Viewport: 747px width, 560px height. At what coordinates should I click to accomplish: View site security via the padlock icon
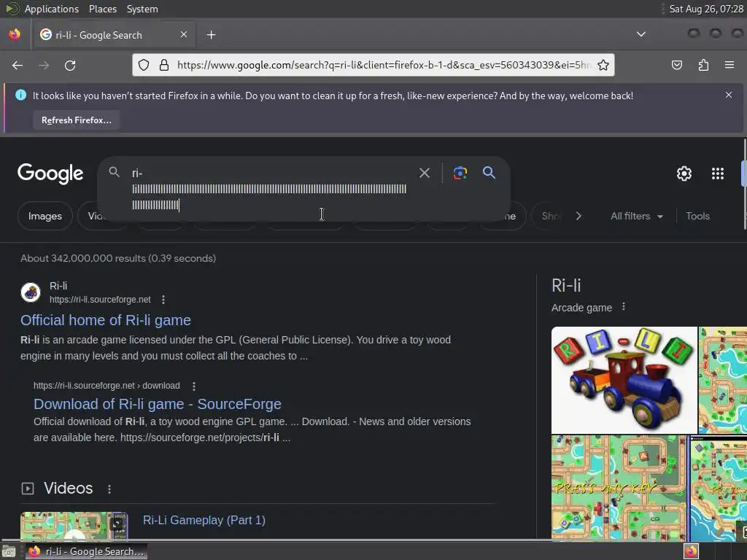pos(164,65)
